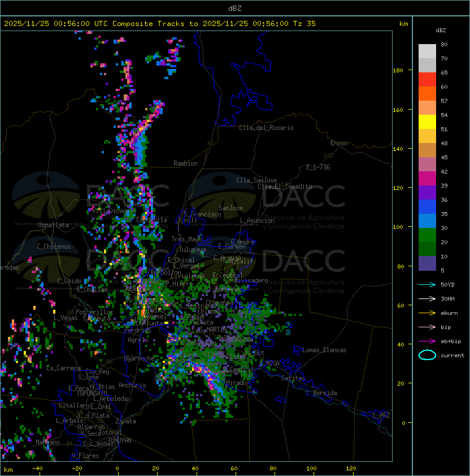Pick the yellow swatch between 54 and 51 dBZ

click(427, 122)
